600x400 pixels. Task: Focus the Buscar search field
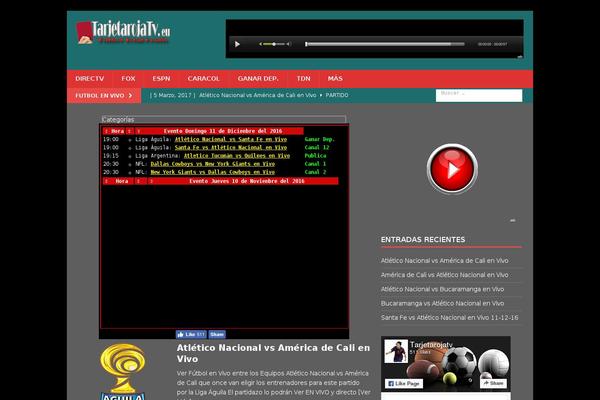pos(479,95)
